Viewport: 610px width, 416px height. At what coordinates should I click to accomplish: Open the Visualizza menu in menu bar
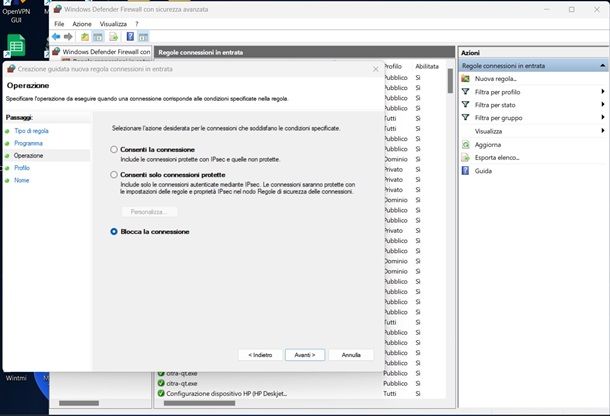tap(113, 24)
